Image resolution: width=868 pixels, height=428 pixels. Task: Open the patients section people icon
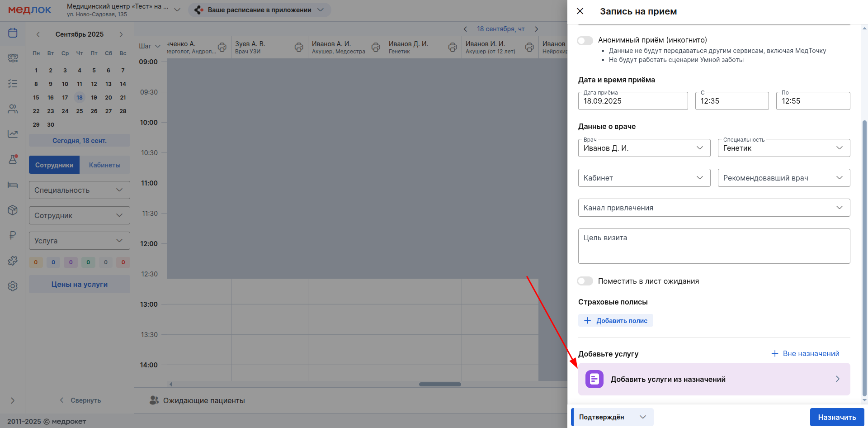click(x=13, y=109)
